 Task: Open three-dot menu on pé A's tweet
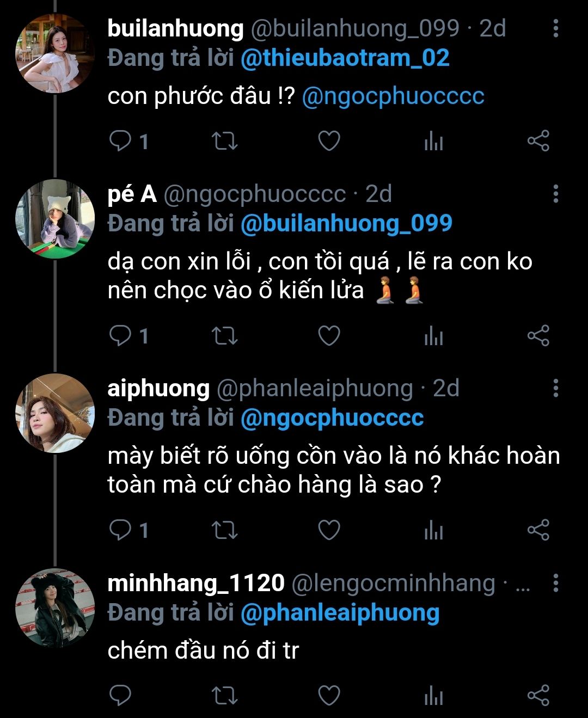point(555,194)
